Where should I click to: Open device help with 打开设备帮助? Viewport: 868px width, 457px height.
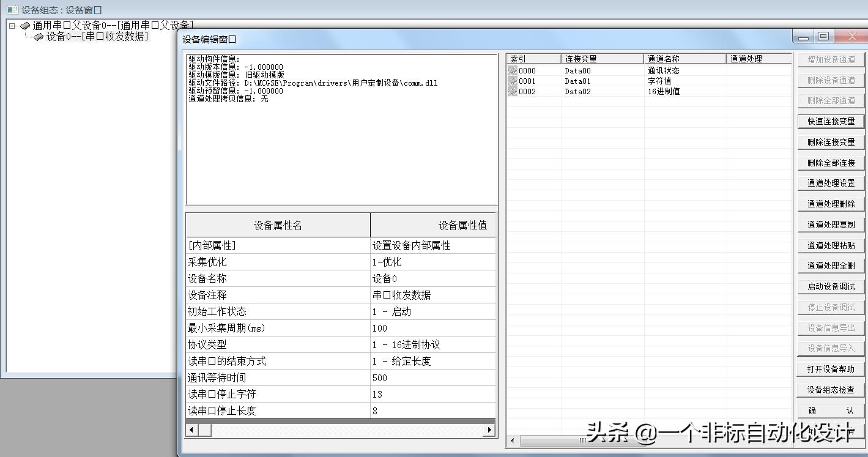pos(830,368)
